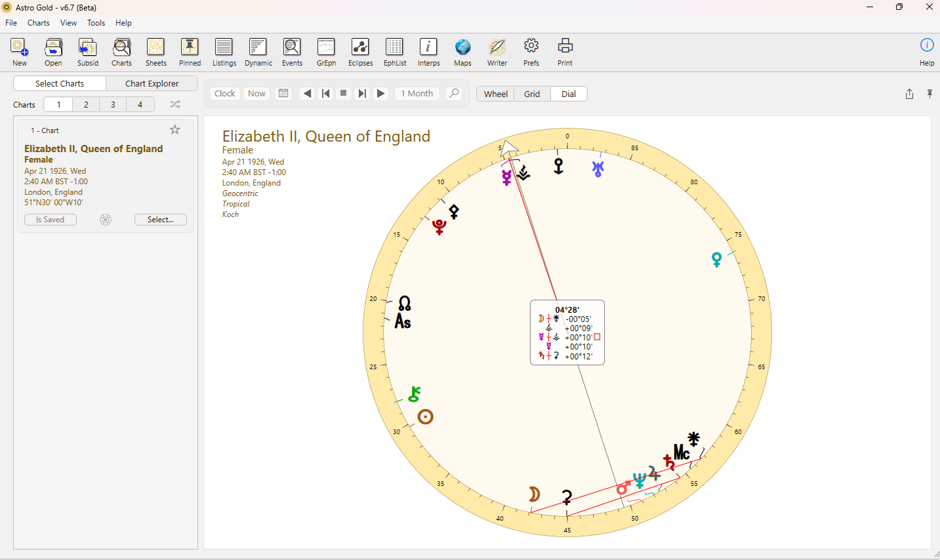Click the Venus glyph on the dial
940x560 pixels.
716,260
